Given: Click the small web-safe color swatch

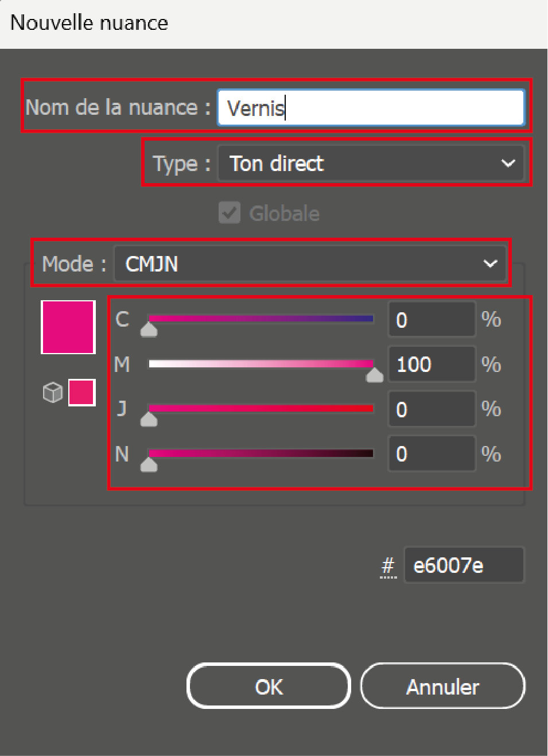Looking at the screenshot, I should [x=82, y=393].
